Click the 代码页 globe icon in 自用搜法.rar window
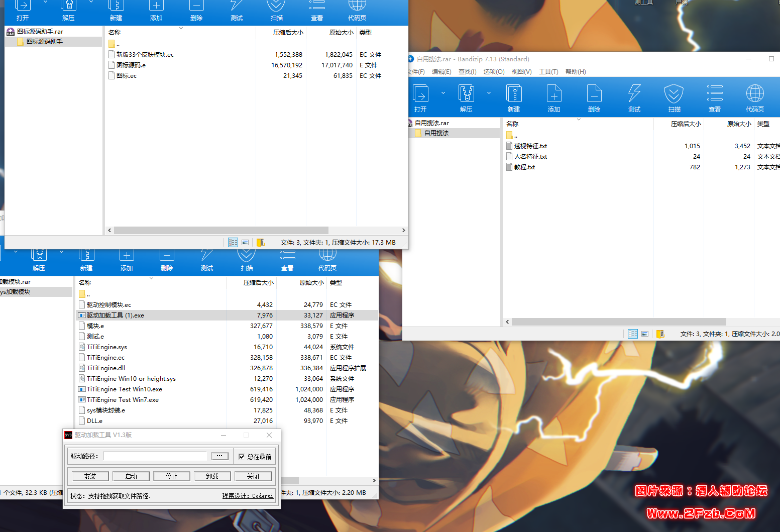Image resolution: width=780 pixels, height=532 pixels. pyautogui.click(x=754, y=97)
